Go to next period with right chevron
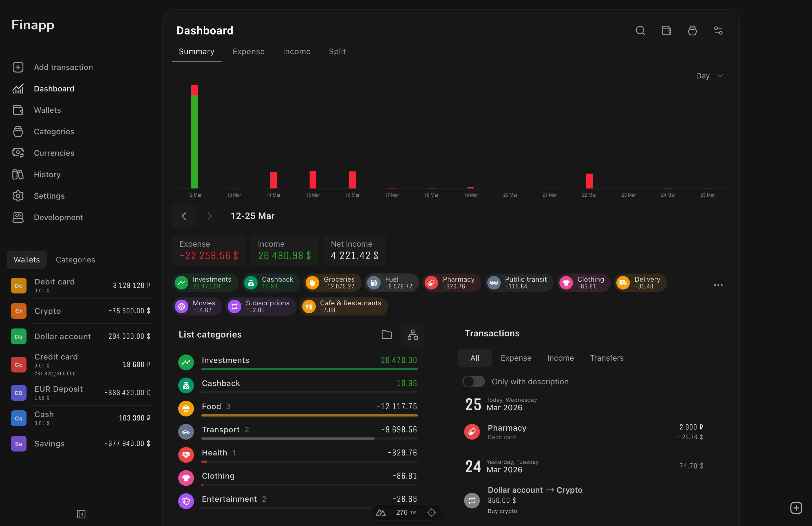This screenshot has width=812, height=526. tap(209, 216)
